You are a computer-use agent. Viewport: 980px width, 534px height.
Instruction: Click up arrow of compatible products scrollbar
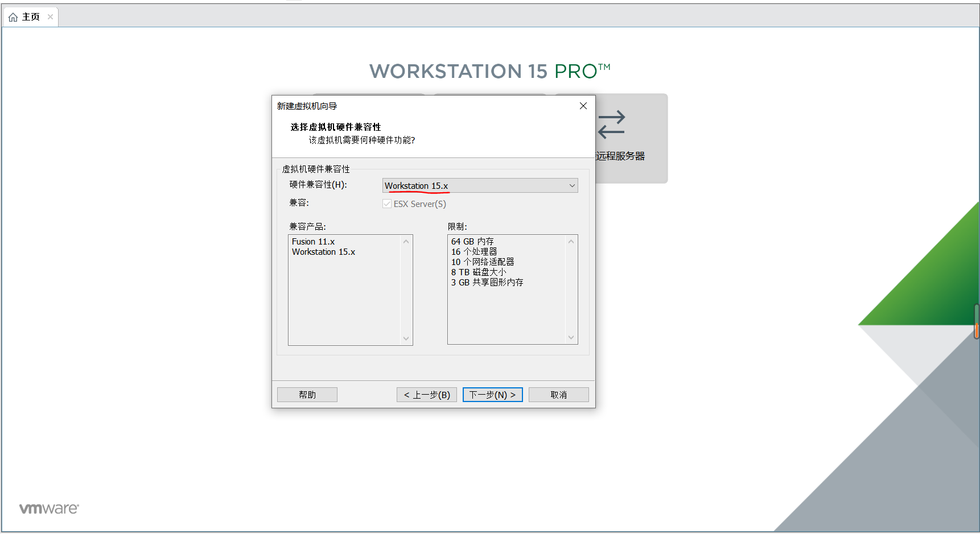click(406, 242)
